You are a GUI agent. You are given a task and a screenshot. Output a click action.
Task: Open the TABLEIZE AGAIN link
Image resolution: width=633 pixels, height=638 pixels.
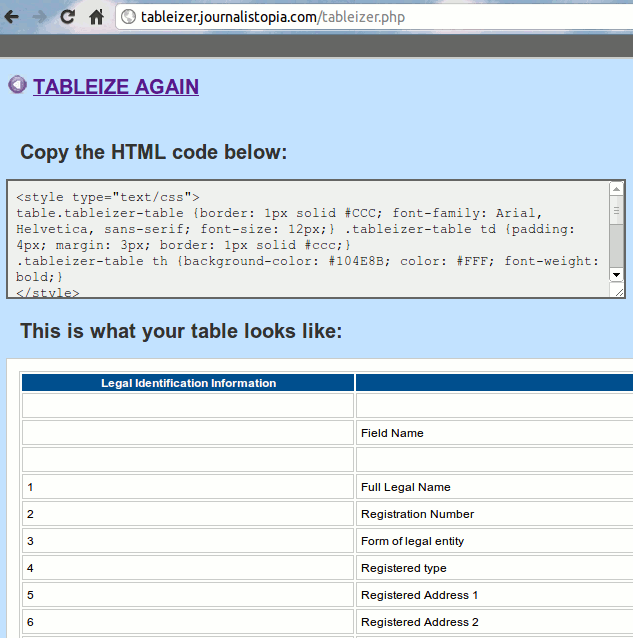(116, 87)
